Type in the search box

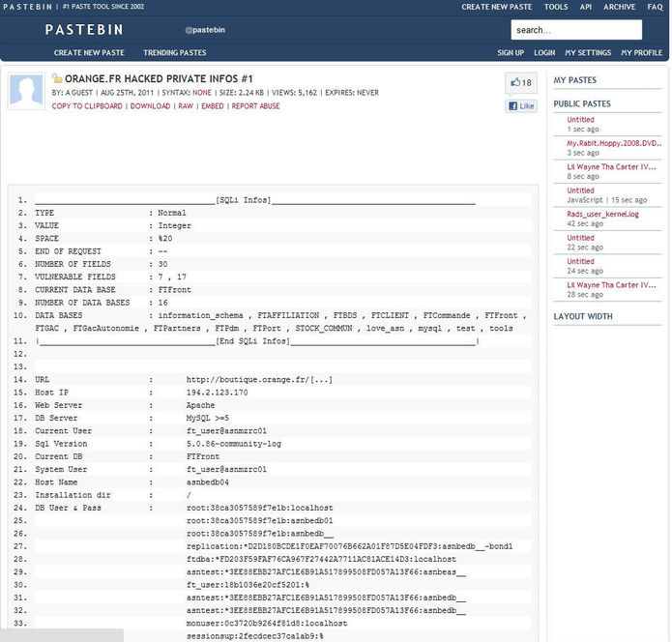point(575,30)
